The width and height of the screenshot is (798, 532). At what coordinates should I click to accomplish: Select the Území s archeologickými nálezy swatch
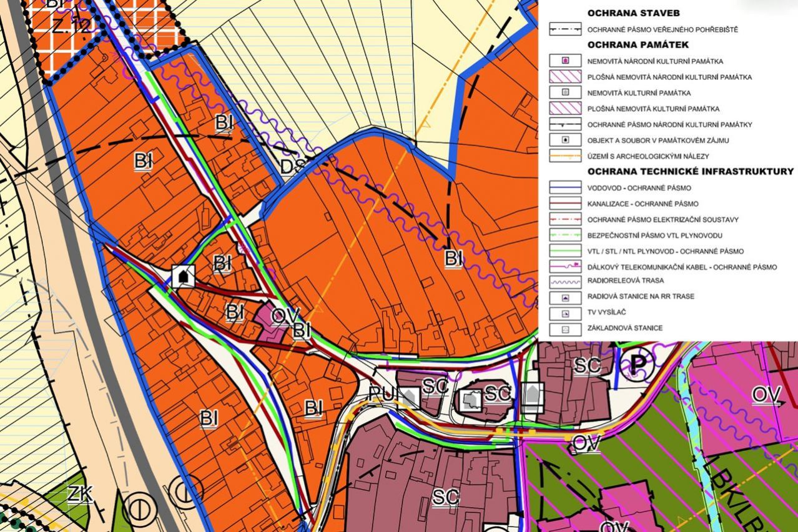[x=565, y=156]
